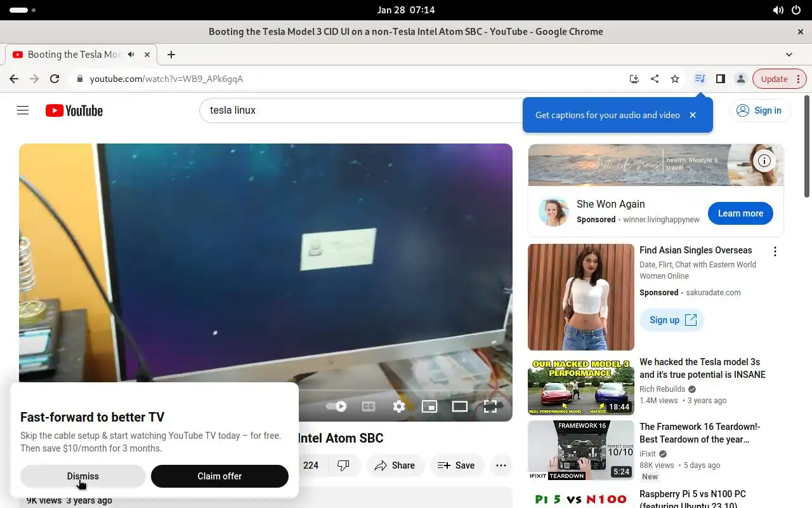The image size is (812, 508).
Task: Open options for Find Asian Singles ad
Action: (x=775, y=251)
